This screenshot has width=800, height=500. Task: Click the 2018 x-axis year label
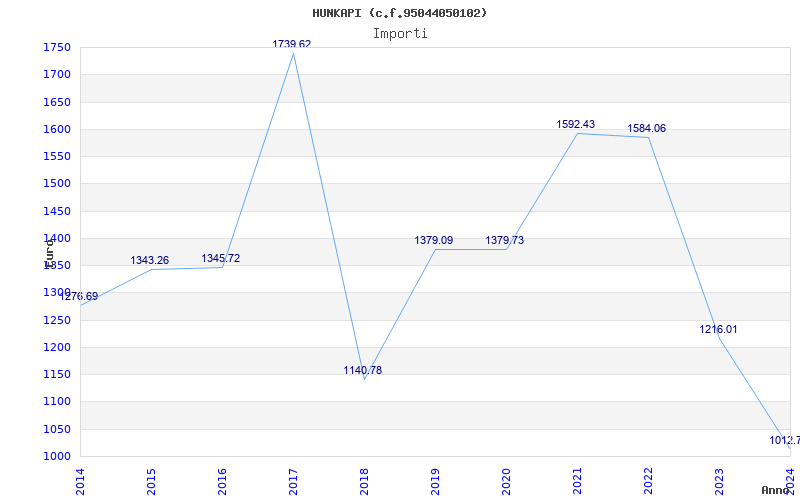[364, 481]
